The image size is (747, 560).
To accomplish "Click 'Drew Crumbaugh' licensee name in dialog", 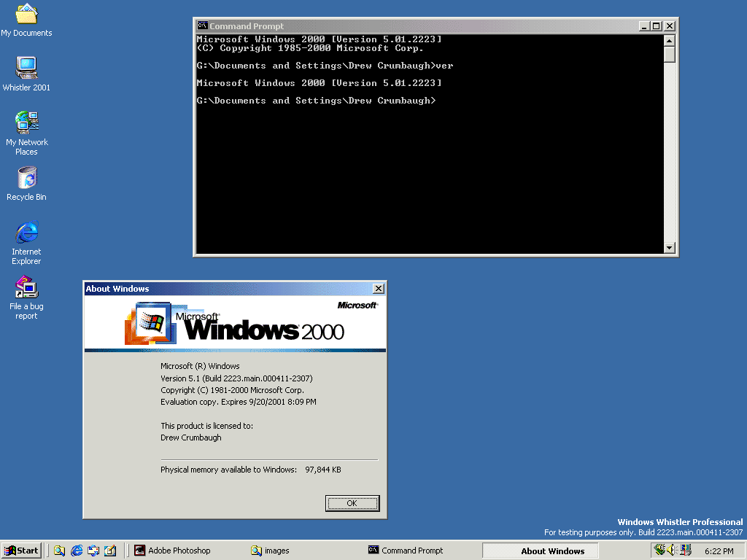I will pyautogui.click(x=191, y=437).
